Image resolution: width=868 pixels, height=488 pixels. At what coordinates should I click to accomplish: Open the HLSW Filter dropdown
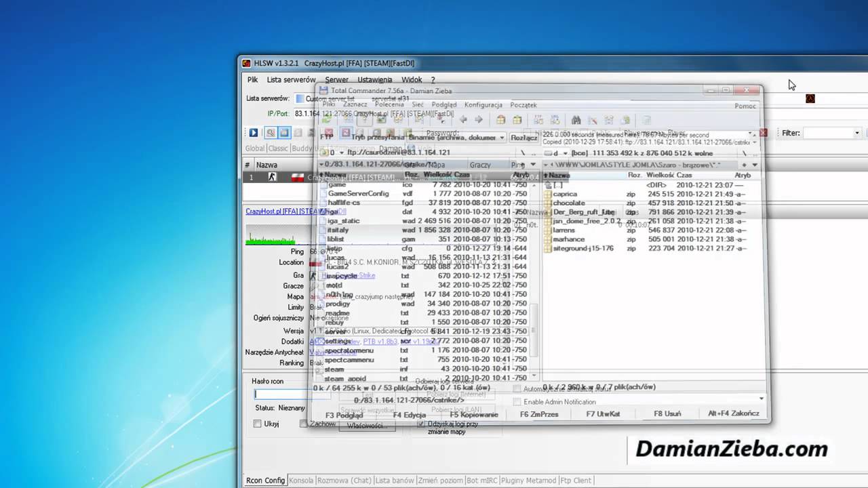click(857, 133)
